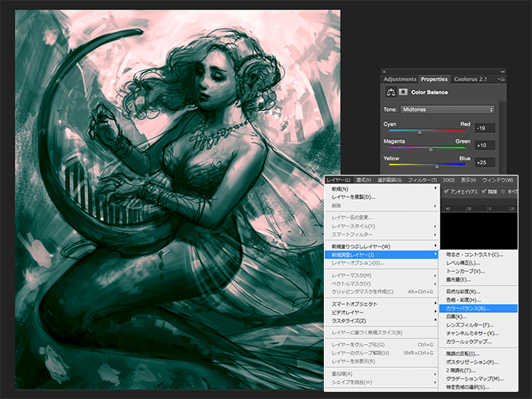Collapse the Properties panel with double-arrow icon
Viewport: 532px width, 399px height.
(502, 72)
